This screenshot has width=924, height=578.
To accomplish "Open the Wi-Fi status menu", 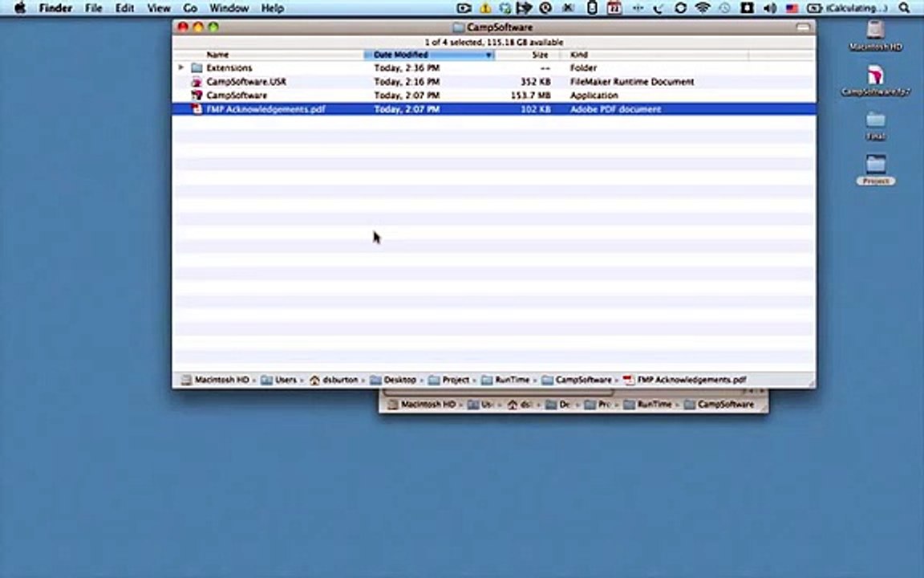I will pyautogui.click(x=703, y=8).
